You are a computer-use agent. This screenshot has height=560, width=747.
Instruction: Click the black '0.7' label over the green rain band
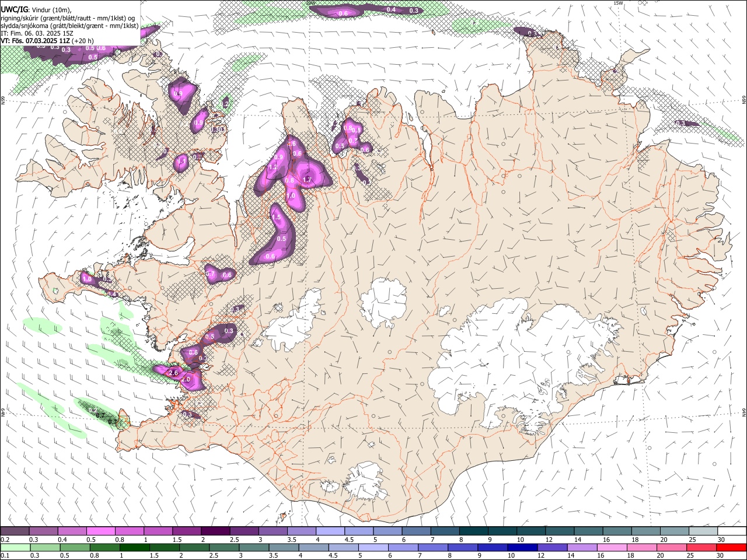pyautogui.click(x=100, y=415)
